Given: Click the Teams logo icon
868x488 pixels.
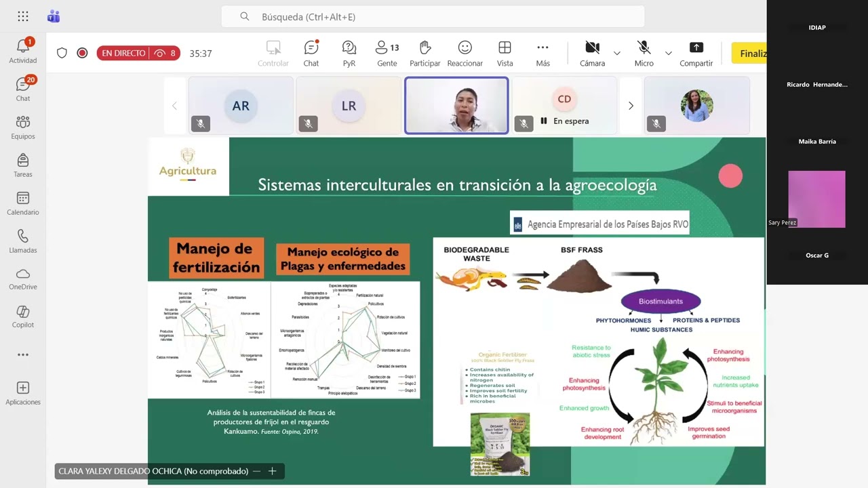Looking at the screenshot, I should pos(54,16).
